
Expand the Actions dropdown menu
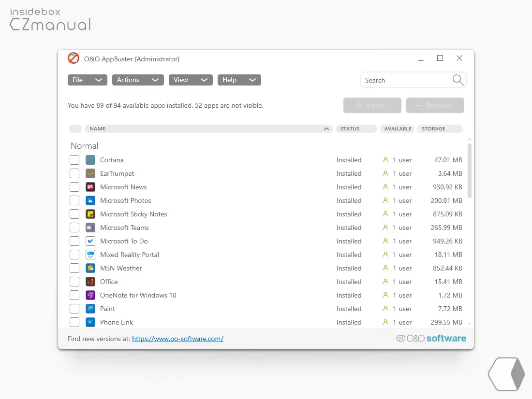click(138, 80)
